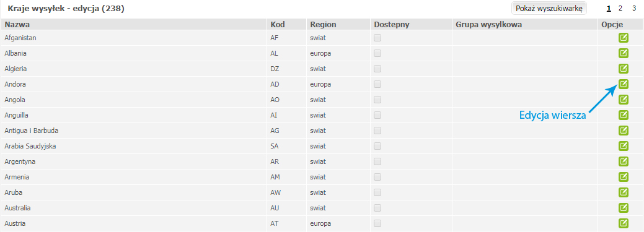Viewport: 644px width, 232px height.
Task: Click the edit icon for Afganistan
Action: tap(624, 38)
